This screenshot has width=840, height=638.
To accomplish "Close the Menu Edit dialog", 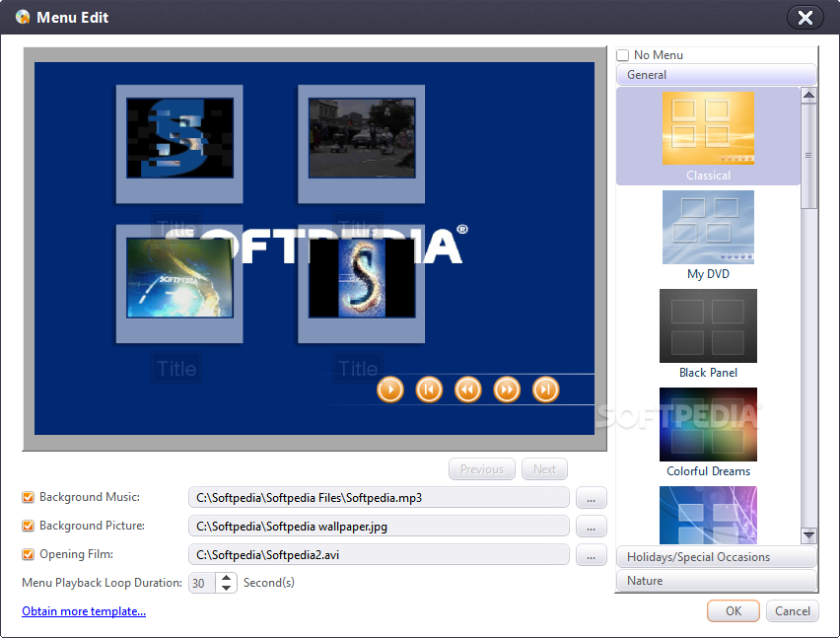I will point(805,18).
